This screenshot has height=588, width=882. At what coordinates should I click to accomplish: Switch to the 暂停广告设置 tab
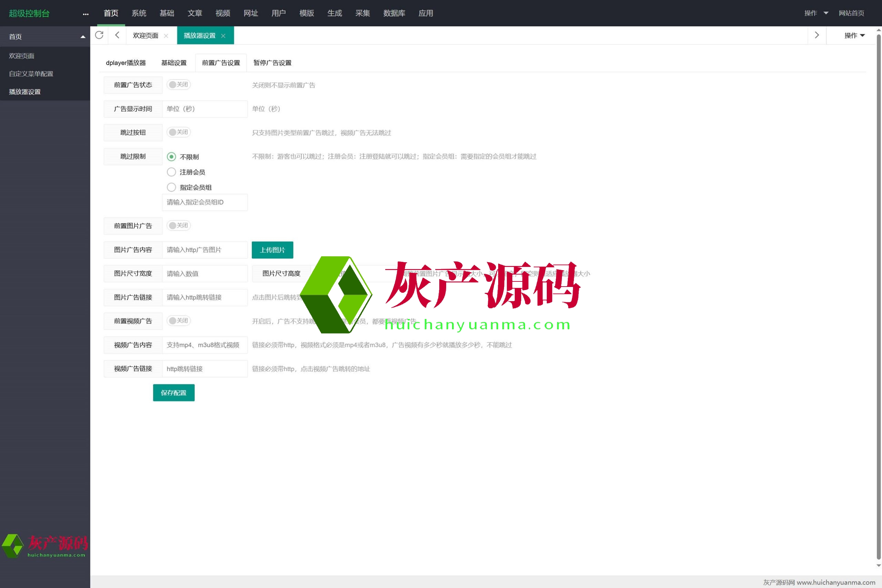click(x=272, y=63)
